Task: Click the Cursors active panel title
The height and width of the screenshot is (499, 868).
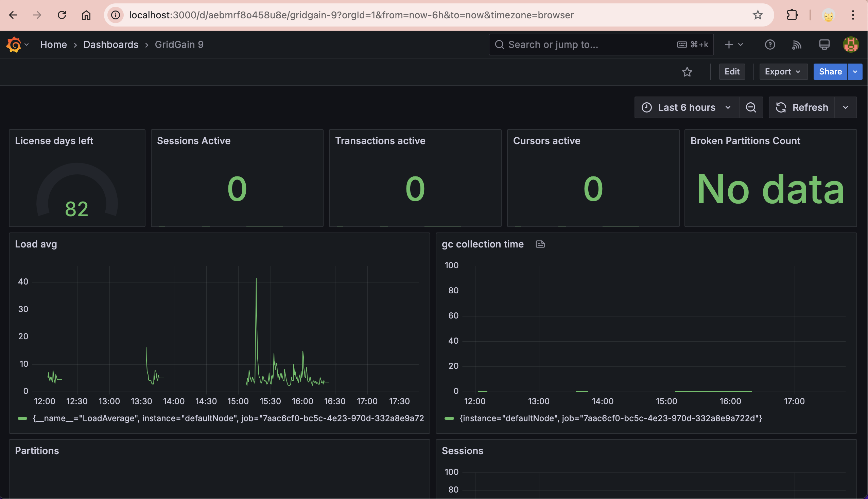Action: [546, 141]
